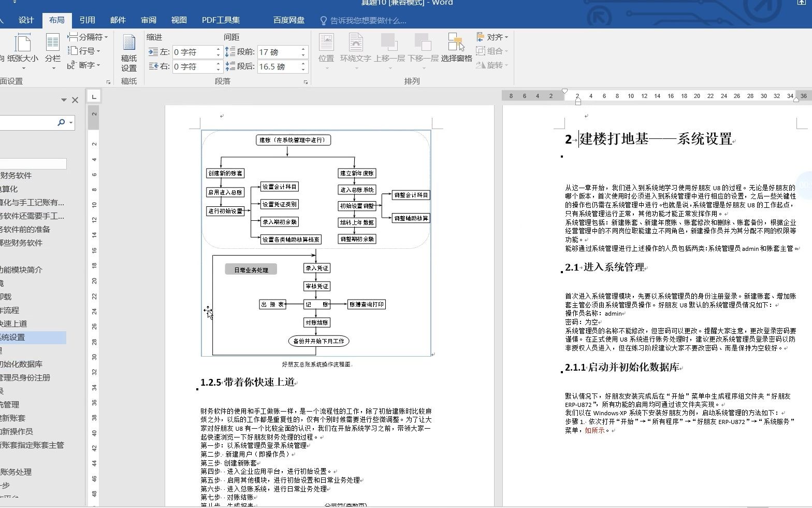This screenshot has width=812, height=508.
Task: Go to heading 初始化数据库
Action: pos(21,364)
